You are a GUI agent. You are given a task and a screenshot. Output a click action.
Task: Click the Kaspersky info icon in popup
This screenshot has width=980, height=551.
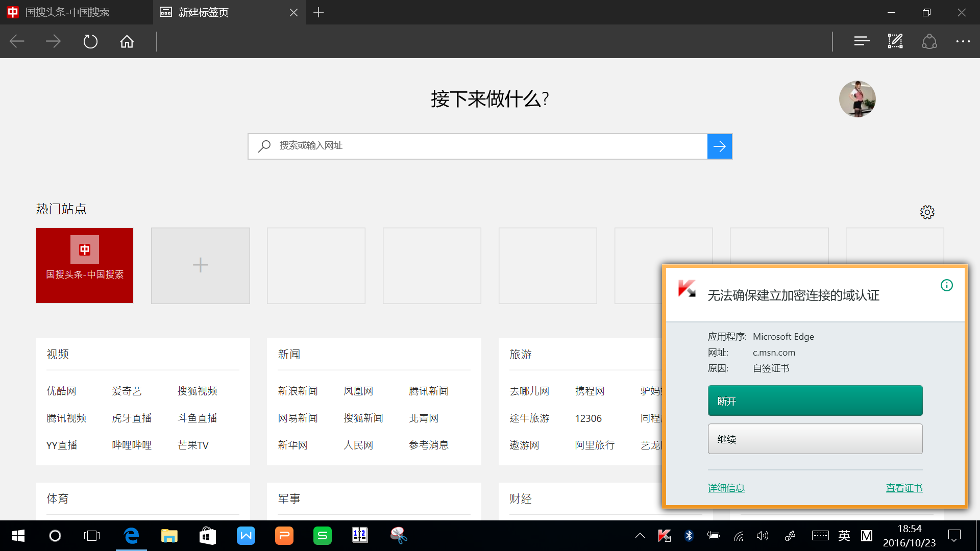tap(947, 285)
